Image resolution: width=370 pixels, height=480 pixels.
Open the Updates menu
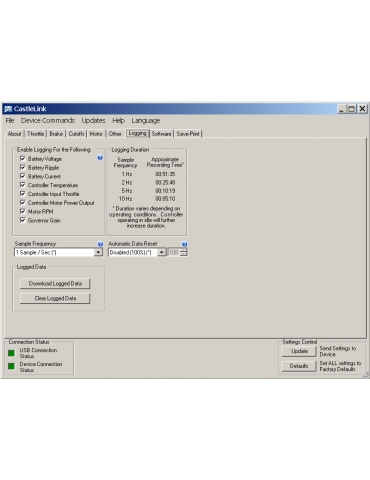[x=93, y=121]
